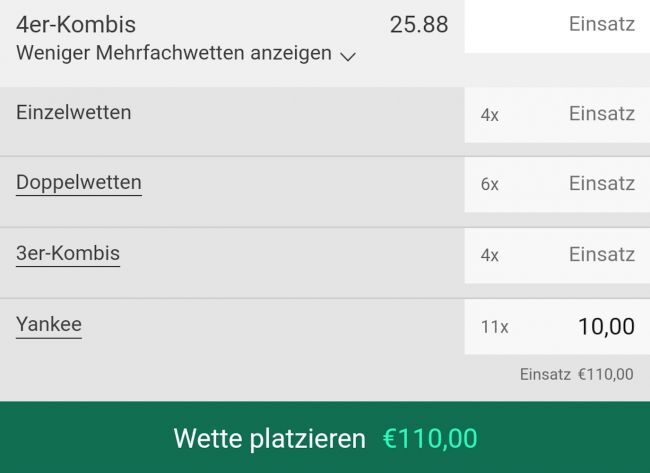Image resolution: width=650 pixels, height=473 pixels.
Task: Enter stake in the 4er-Kombis Einsatz field
Action: pos(557,25)
